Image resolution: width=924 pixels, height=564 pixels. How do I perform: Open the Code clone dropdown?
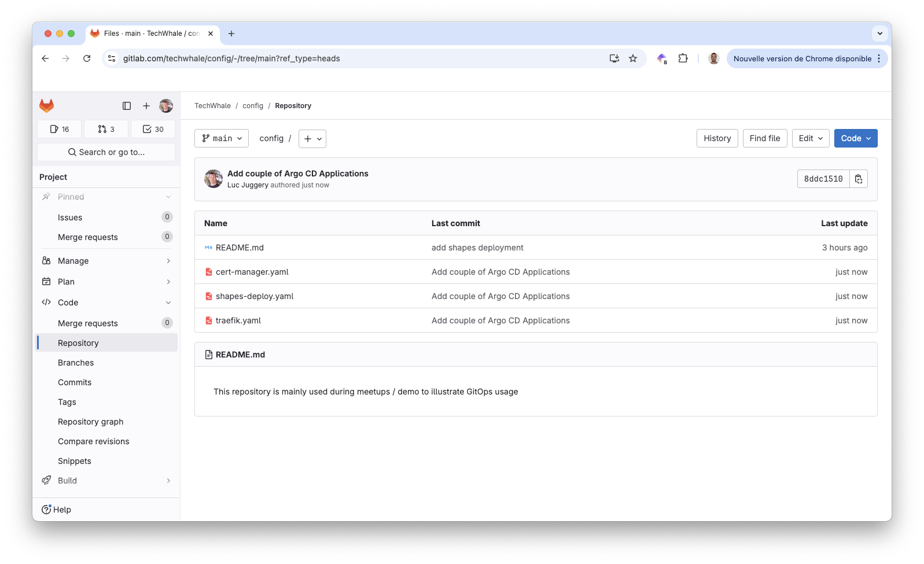[856, 138]
